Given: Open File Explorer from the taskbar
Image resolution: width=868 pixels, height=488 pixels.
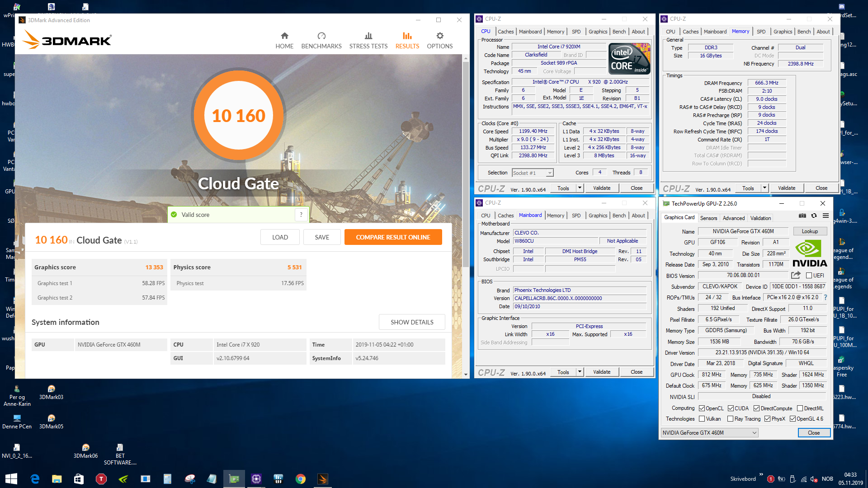Looking at the screenshot, I should (57, 479).
